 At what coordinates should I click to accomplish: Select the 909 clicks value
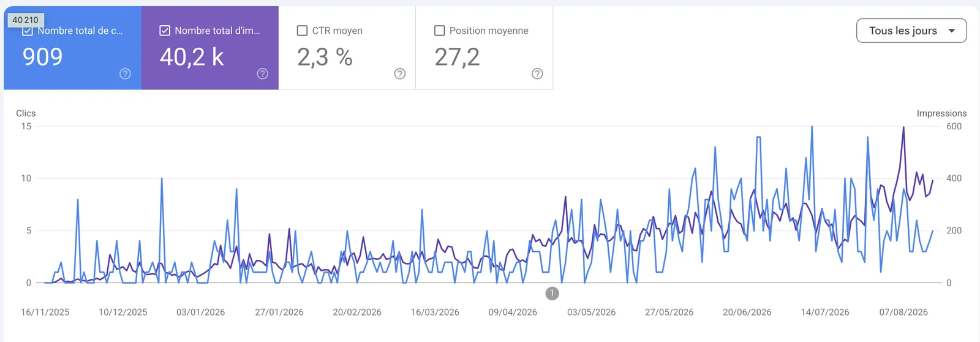point(42,57)
